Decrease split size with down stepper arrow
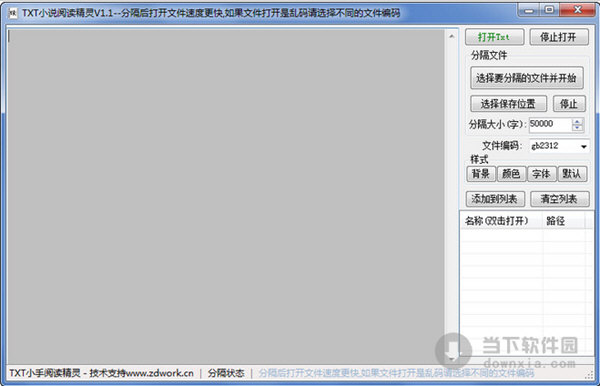600x386 pixels. [577, 128]
